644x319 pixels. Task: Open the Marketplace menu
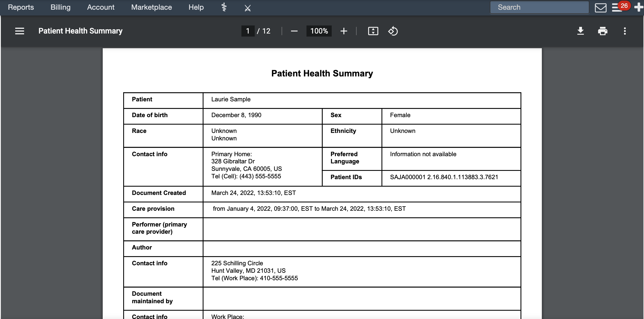(151, 7)
